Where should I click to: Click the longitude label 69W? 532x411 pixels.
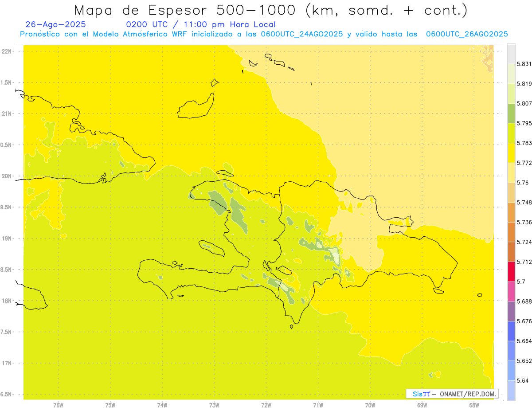pyautogui.click(x=422, y=405)
